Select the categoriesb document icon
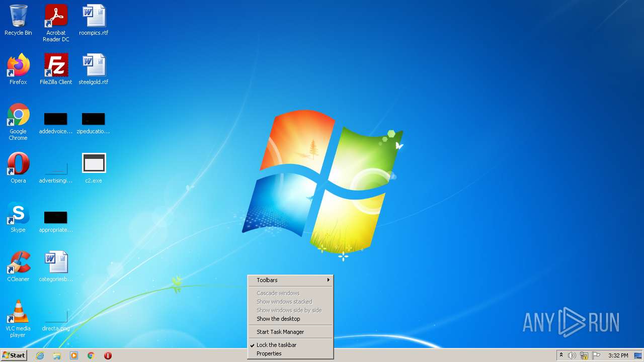Screen dimensions: 644x362 tap(56, 266)
